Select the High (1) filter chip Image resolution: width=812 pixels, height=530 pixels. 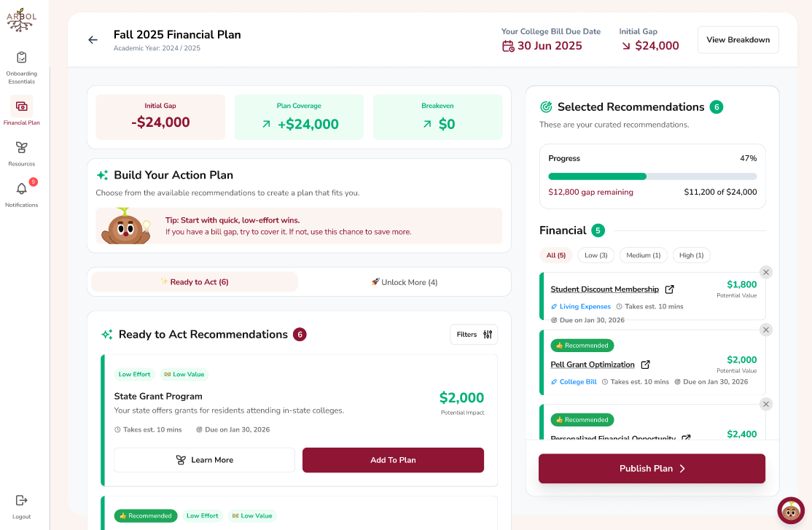click(691, 255)
